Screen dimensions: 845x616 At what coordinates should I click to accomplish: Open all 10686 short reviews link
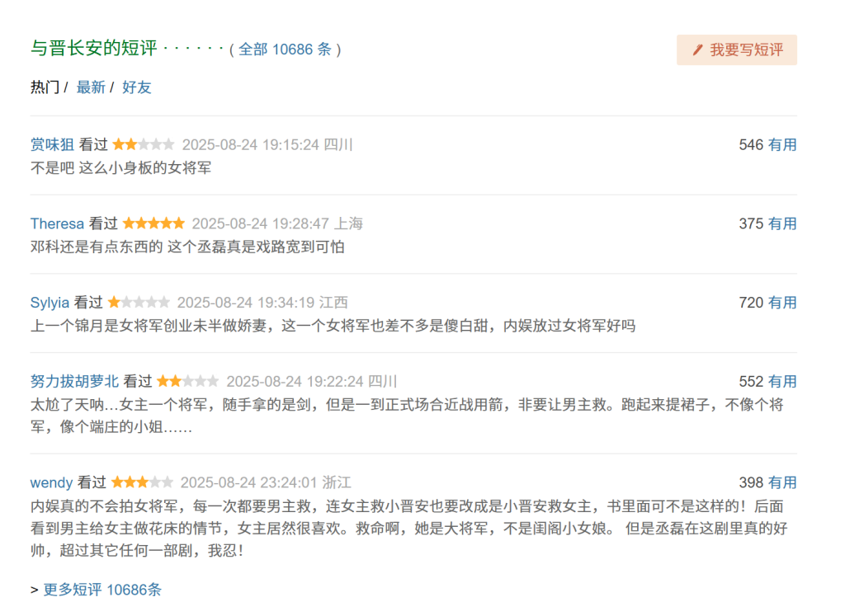coord(285,49)
